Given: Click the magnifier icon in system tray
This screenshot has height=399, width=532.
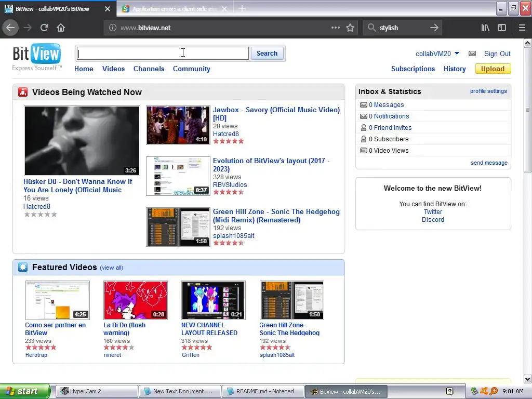Looking at the screenshot, I should [494, 391].
